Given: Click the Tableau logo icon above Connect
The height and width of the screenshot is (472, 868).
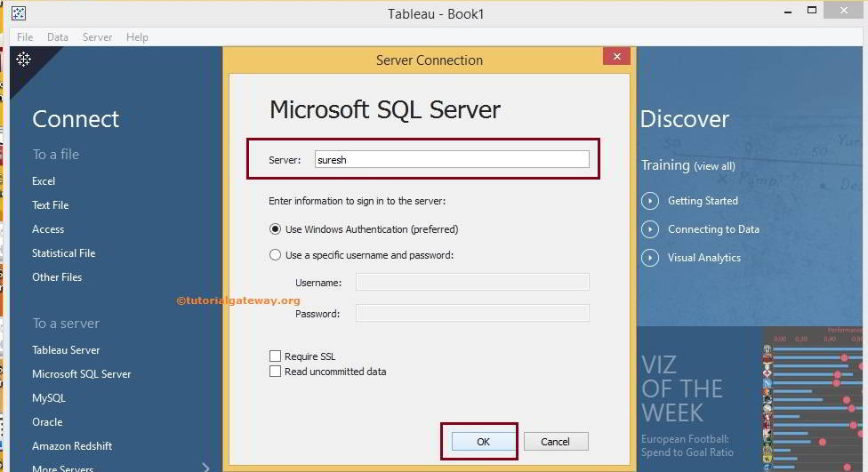Looking at the screenshot, I should (x=23, y=60).
